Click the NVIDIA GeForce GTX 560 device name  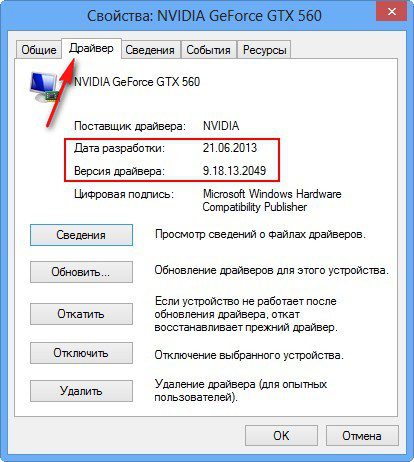[x=137, y=82]
